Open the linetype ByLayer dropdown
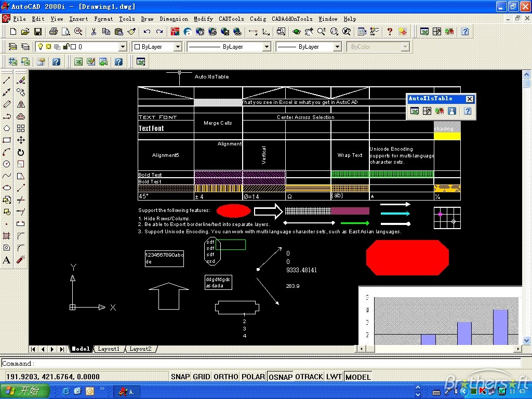 point(266,47)
